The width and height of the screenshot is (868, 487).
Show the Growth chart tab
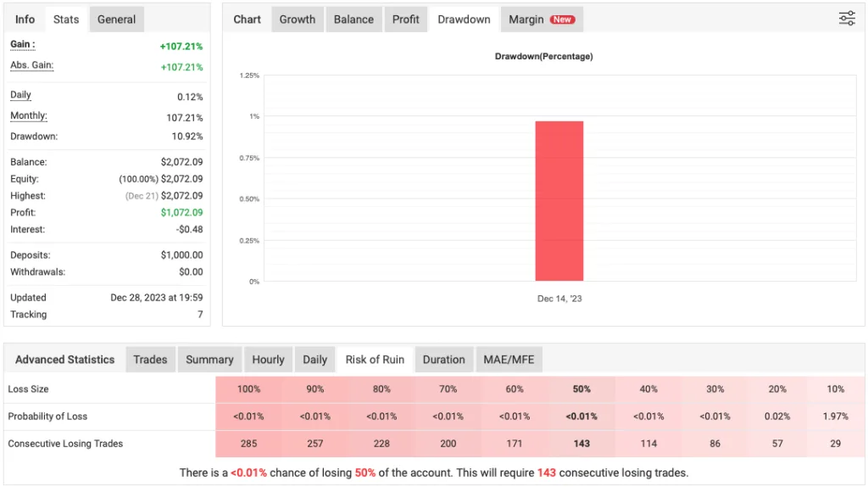298,20
